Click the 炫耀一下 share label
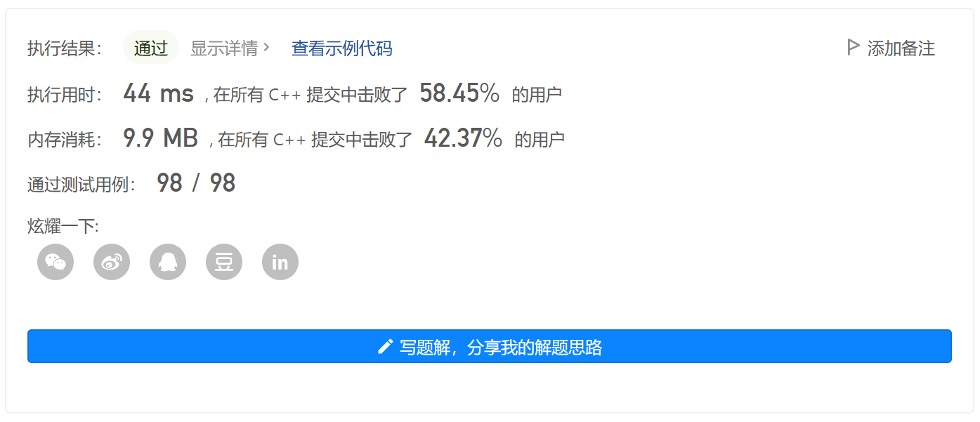Viewport: 980px width, 422px height. click(x=63, y=226)
